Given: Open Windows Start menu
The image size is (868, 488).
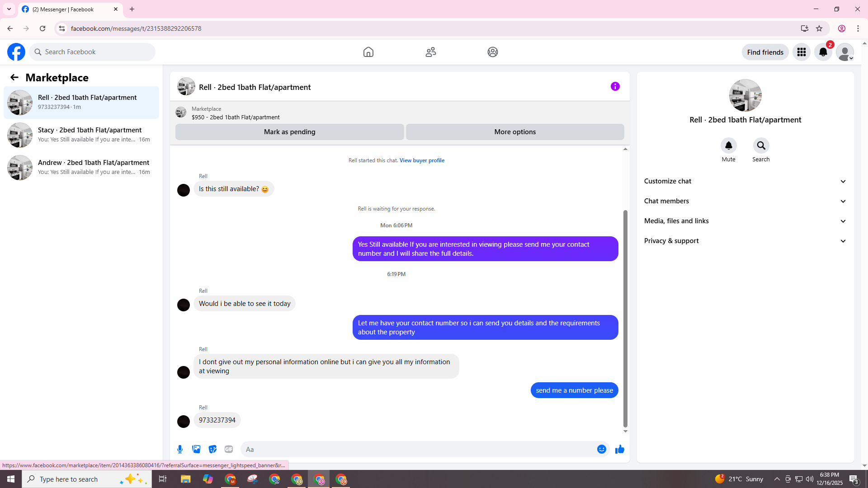Looking at the screenshot, I should click(x=11, y=479).
